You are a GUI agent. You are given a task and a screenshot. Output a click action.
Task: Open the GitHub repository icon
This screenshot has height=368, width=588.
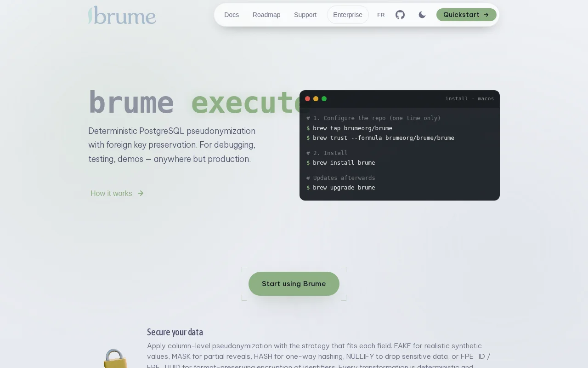(x=400, y=15)
